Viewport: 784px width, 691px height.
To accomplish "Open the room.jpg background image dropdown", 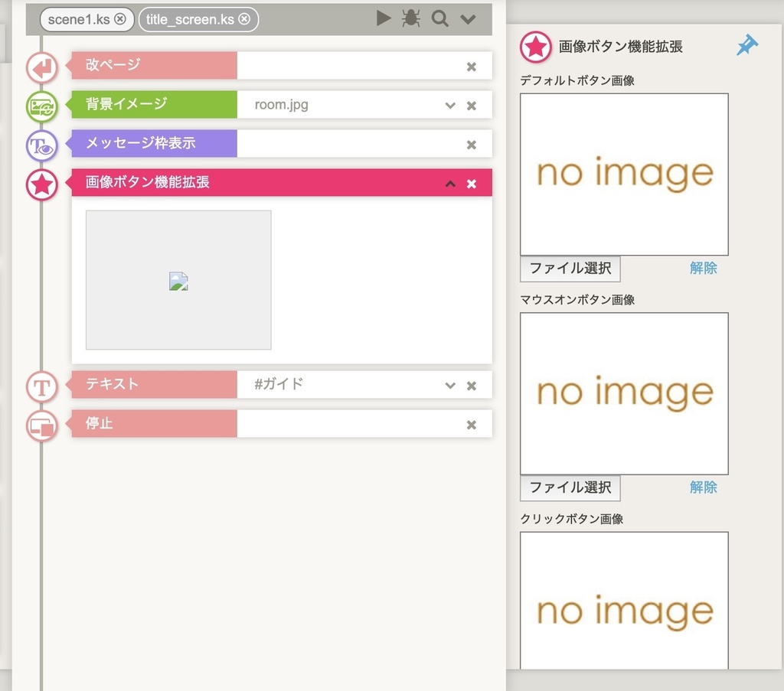I will click(450, 105).
